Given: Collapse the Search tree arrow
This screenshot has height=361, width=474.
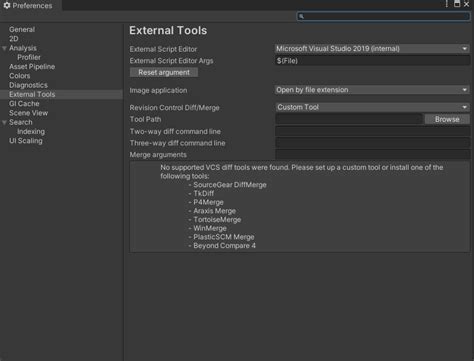Looking at the screenshot, I should click(4, 123).
